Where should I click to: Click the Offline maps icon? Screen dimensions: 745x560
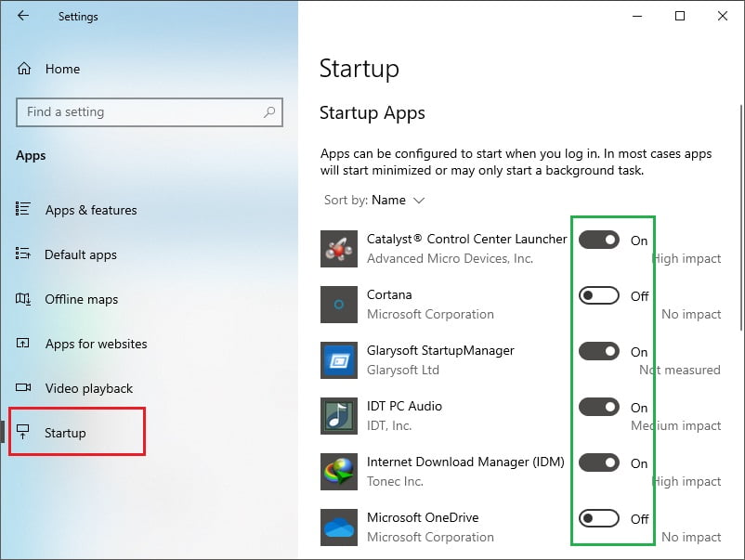pyautogui.click(x=23, y=299)
